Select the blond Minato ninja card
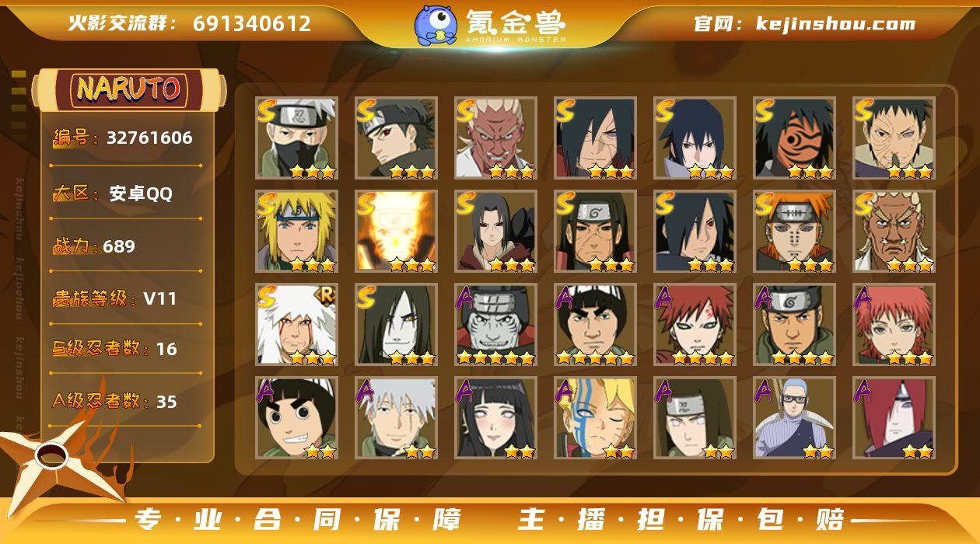The width and height of the screenshot is (980, 544). click(x=296, y=232)
